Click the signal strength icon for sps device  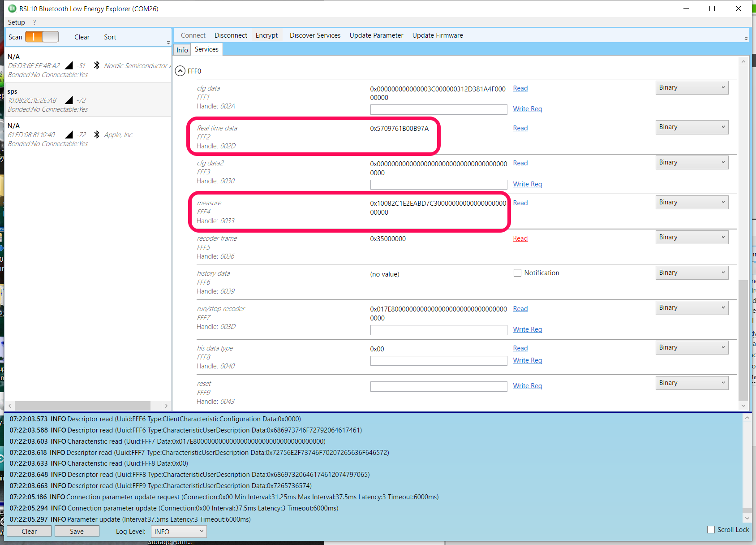click(69, 100)
